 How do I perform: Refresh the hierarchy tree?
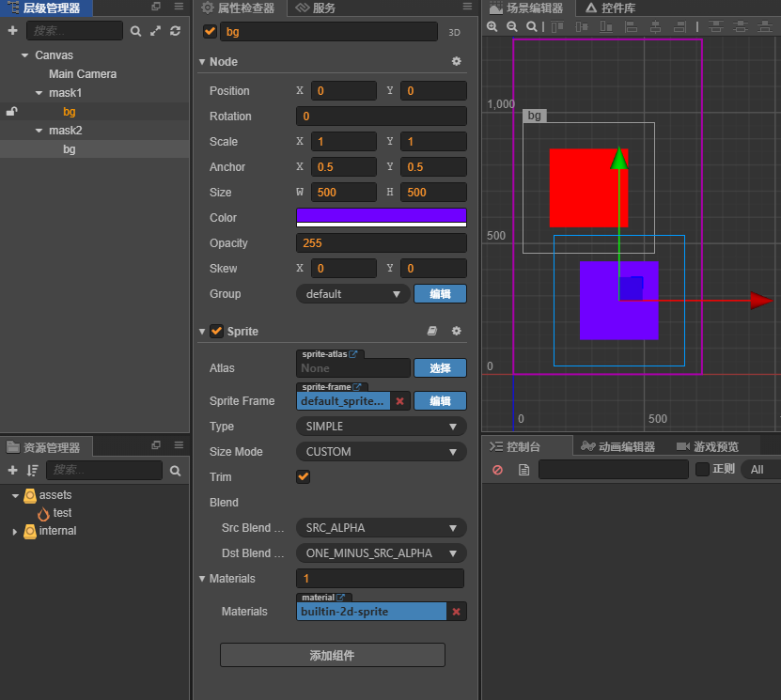[x=176, y=31]
